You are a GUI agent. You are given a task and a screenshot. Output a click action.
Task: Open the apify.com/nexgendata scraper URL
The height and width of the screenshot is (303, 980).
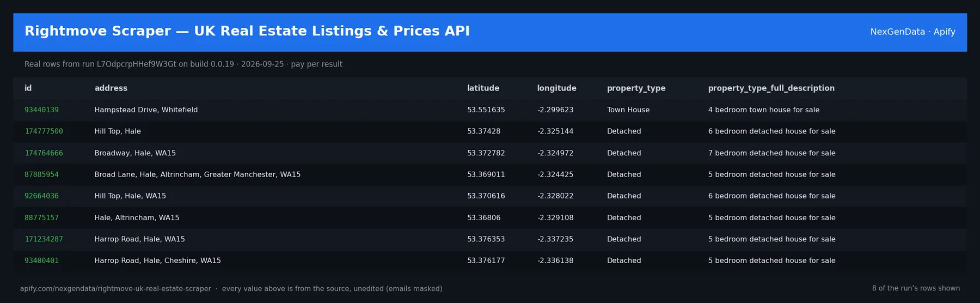115,289
